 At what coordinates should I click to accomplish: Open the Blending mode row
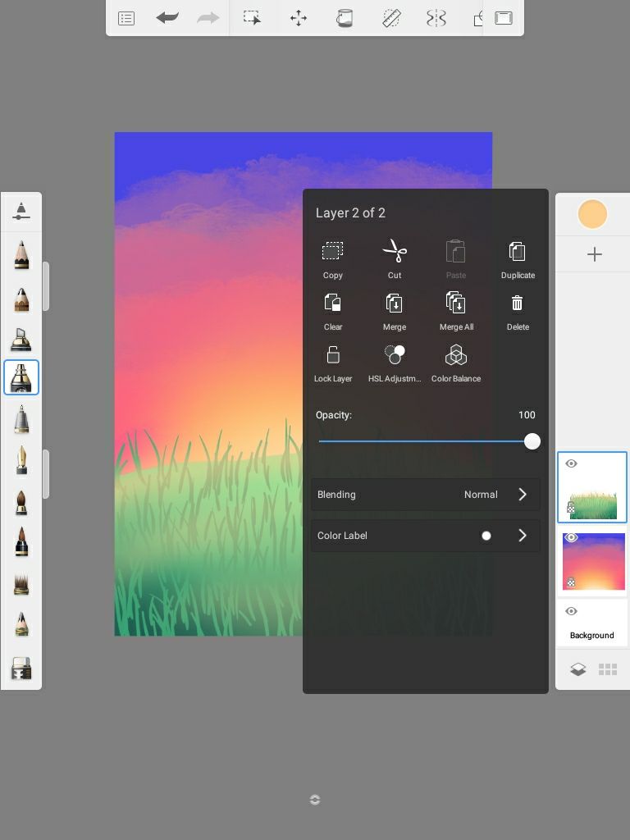point(426,495)
